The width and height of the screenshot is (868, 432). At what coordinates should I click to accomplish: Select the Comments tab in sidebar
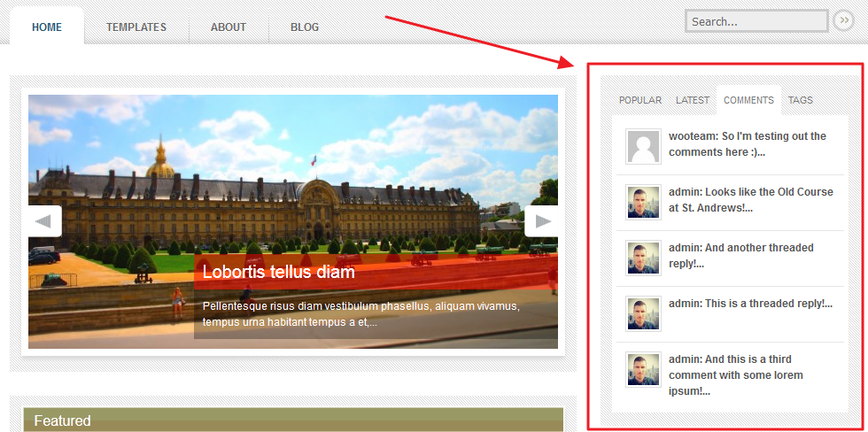pyautogui.click(x=748, y=100)
